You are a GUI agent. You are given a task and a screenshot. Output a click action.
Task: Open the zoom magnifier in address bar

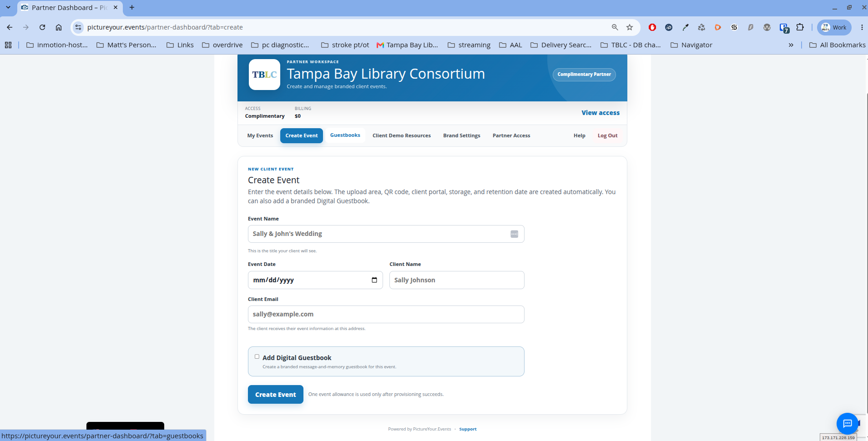click(615, 27)
